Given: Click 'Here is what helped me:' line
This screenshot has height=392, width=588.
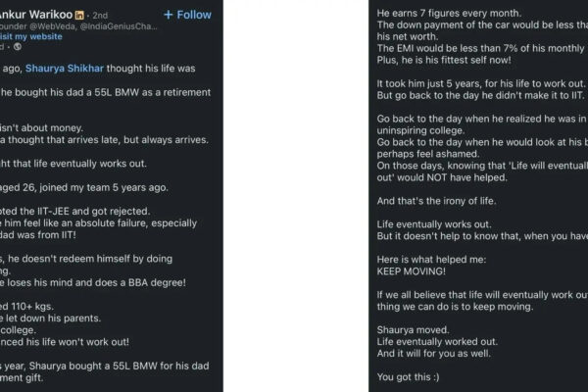Looking at the screenshot, I should (x=431, y=259).
